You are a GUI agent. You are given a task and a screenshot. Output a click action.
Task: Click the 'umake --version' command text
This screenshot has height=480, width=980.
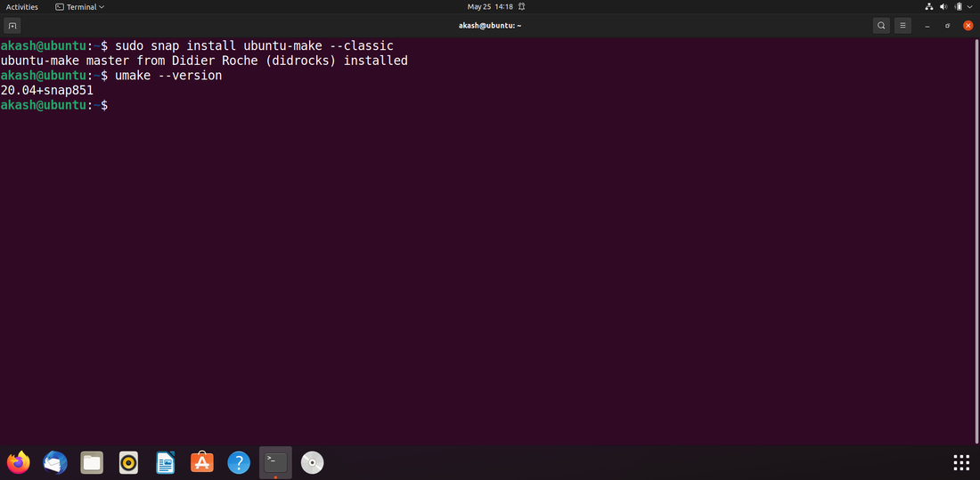pyautogui.click(x=168, y=76)
